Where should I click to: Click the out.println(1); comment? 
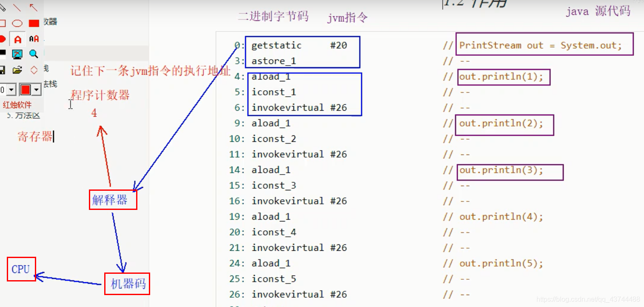click(502, 77)
